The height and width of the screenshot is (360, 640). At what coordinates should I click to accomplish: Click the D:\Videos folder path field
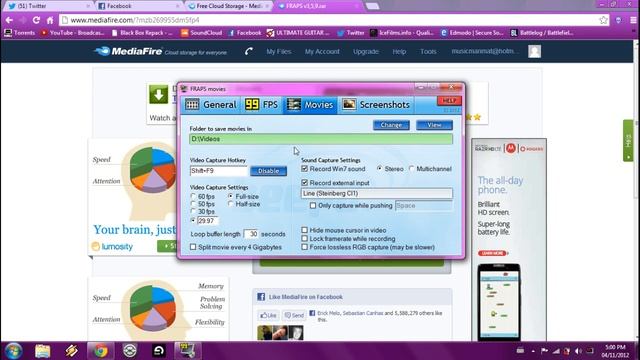tap(321, 139)
